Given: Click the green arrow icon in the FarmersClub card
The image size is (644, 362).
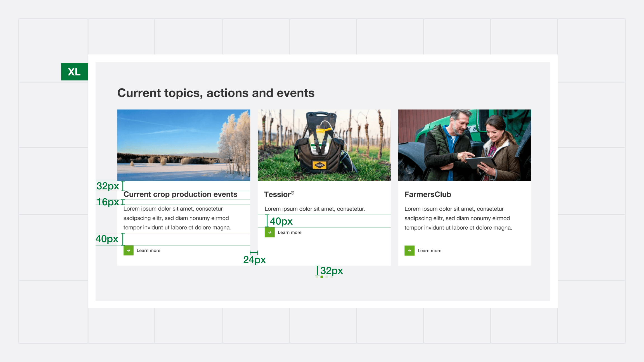Looking at the screenshot, I should pyautogui.click(x=409, y=251).
